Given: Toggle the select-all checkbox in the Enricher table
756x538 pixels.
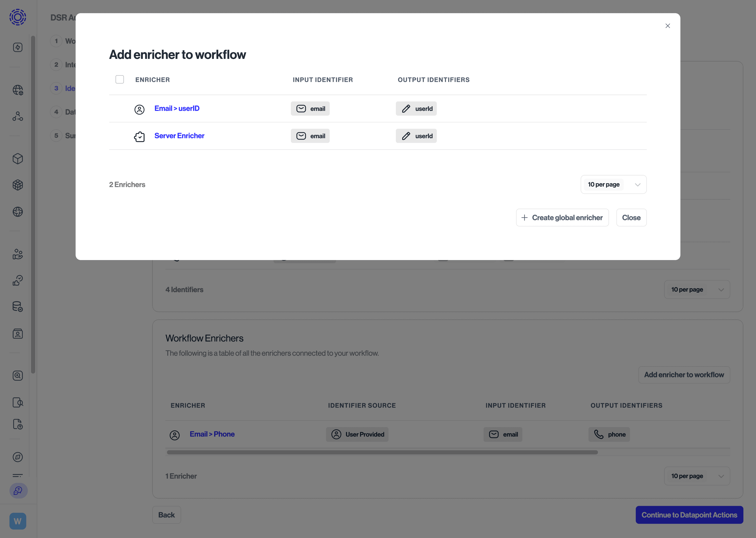Looking at the screenshot, I should coord(120,79).
